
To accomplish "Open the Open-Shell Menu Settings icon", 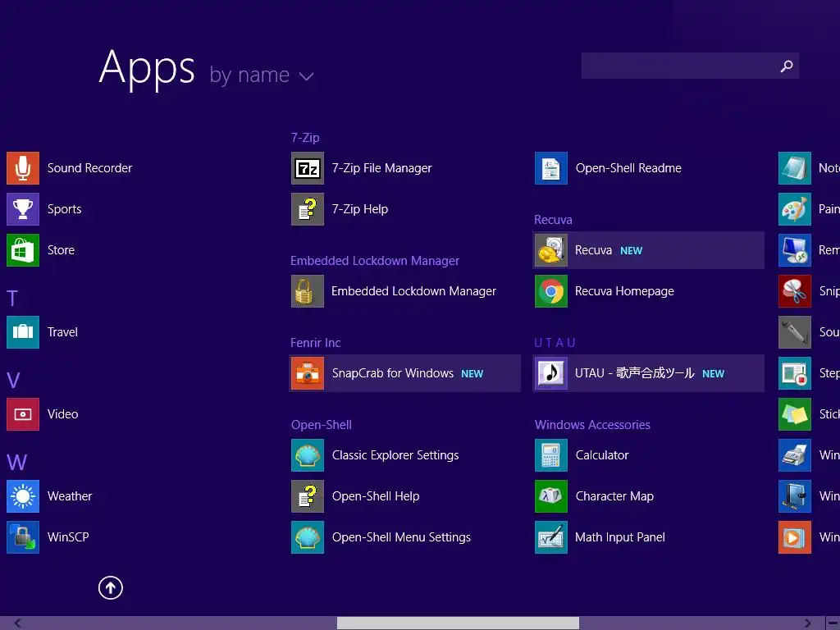I will [x=308, y=537].
